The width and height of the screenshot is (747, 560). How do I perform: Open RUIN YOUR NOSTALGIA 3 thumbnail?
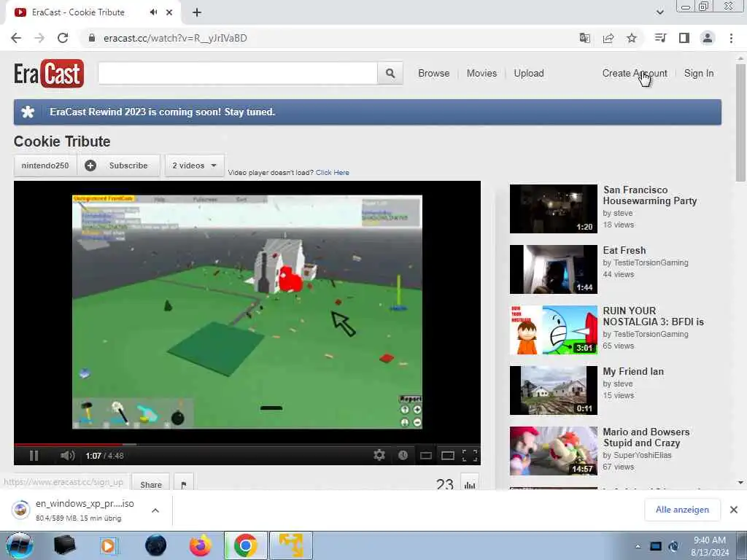pyautogui.click(x=553, y=330)
